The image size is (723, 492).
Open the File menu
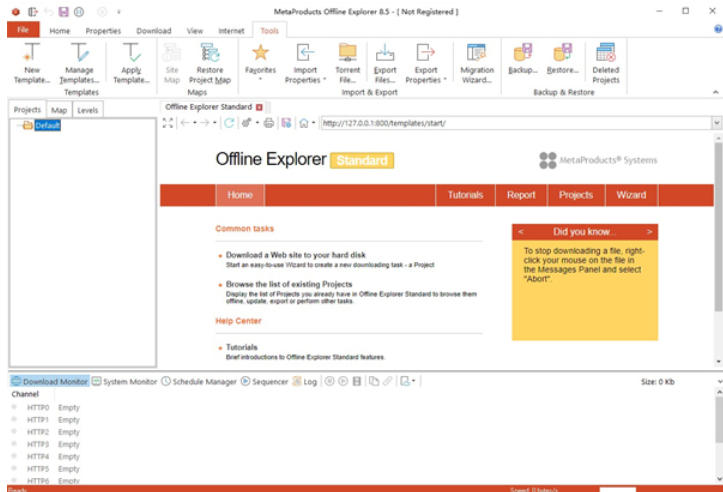[23, 30]
